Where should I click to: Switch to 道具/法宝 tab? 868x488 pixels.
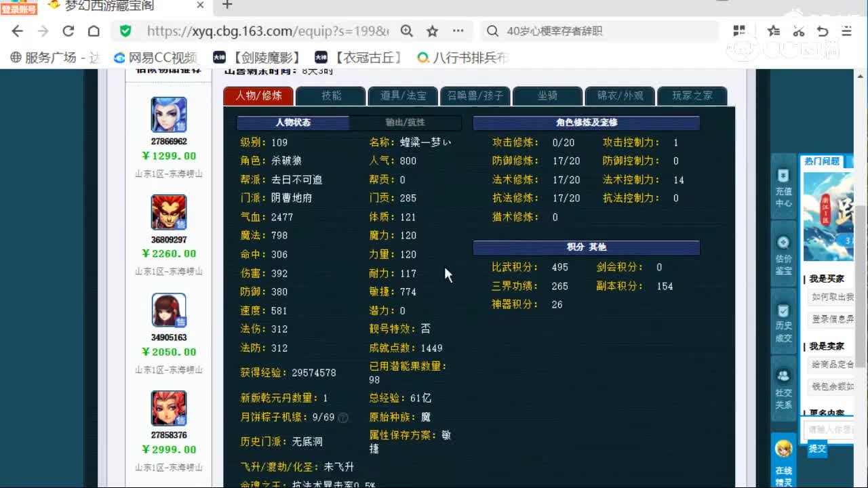[x=403, y=96]
